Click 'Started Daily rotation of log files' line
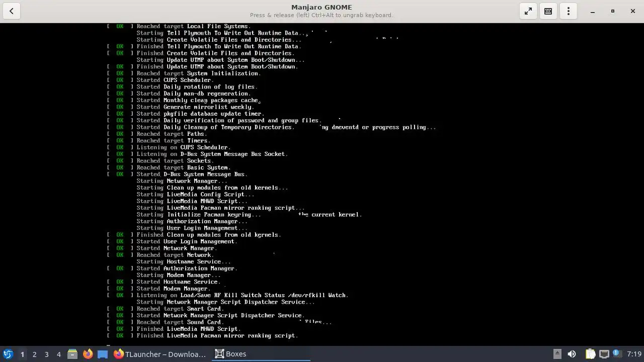 click(x=182, y=86)
